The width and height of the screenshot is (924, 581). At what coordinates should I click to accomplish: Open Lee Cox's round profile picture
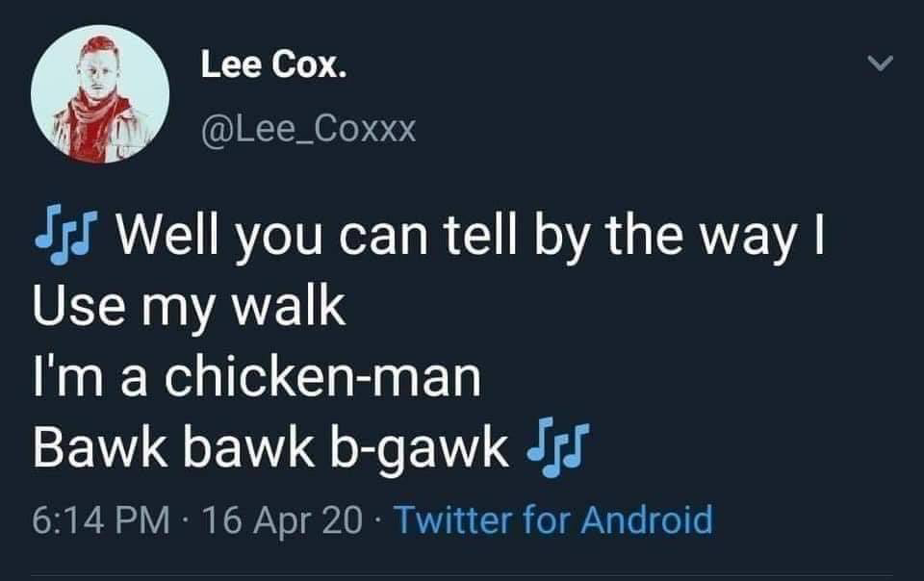(100, 93)
